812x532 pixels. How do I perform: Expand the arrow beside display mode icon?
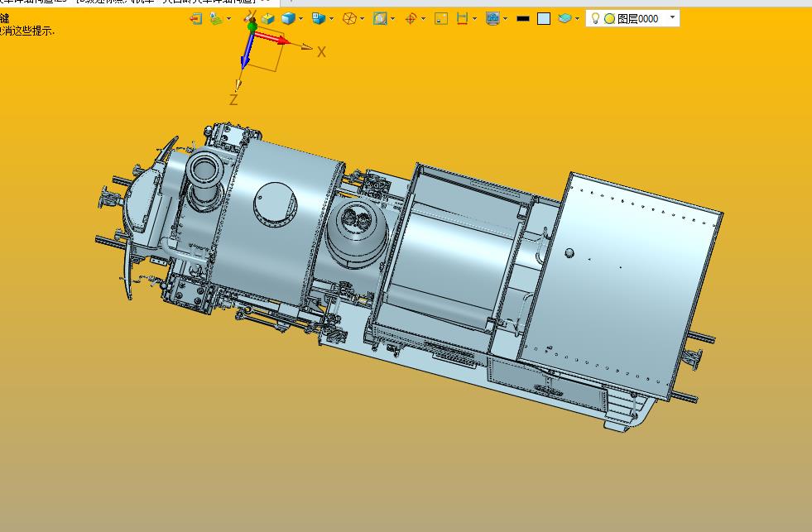[x=229, y=19]
